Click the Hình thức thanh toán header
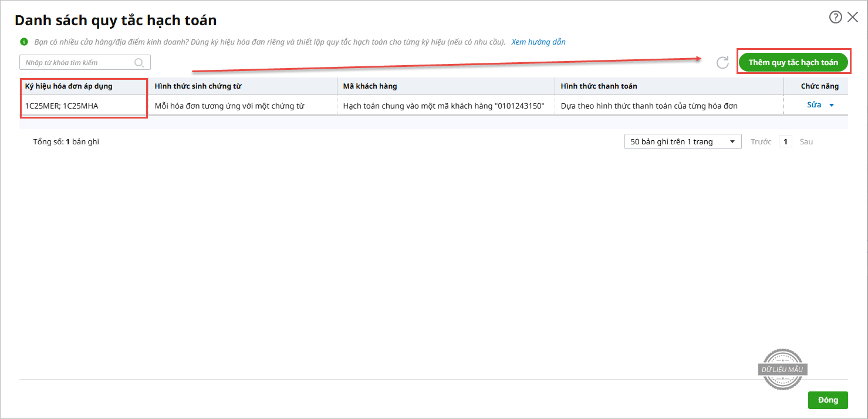Viewport: 868px width, 419px height. point(599,86)
